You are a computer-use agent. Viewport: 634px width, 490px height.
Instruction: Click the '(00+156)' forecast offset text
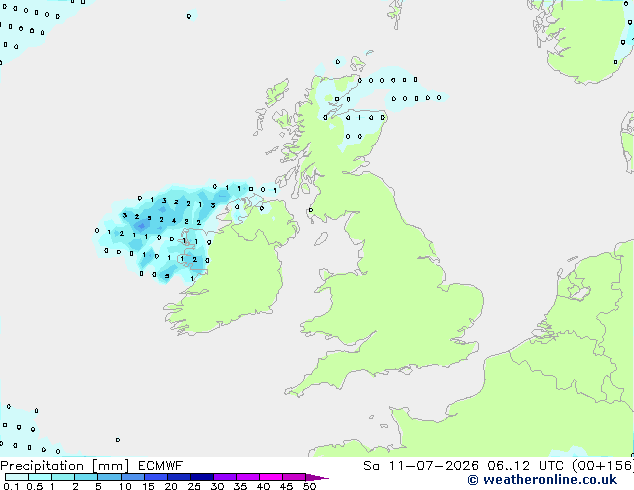pyautogui.click(x=602, y=466)
